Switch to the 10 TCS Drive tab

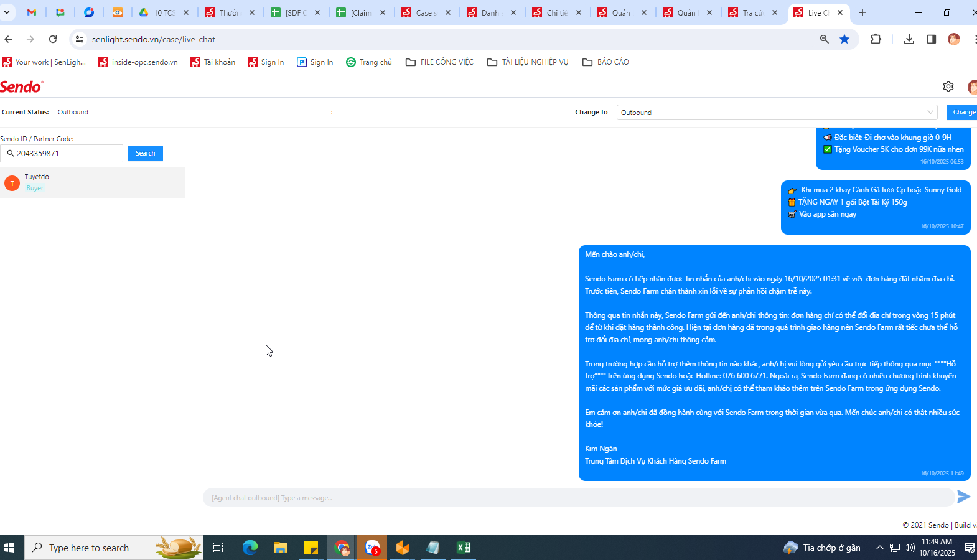pyautogui.click(x=164, y=12)
